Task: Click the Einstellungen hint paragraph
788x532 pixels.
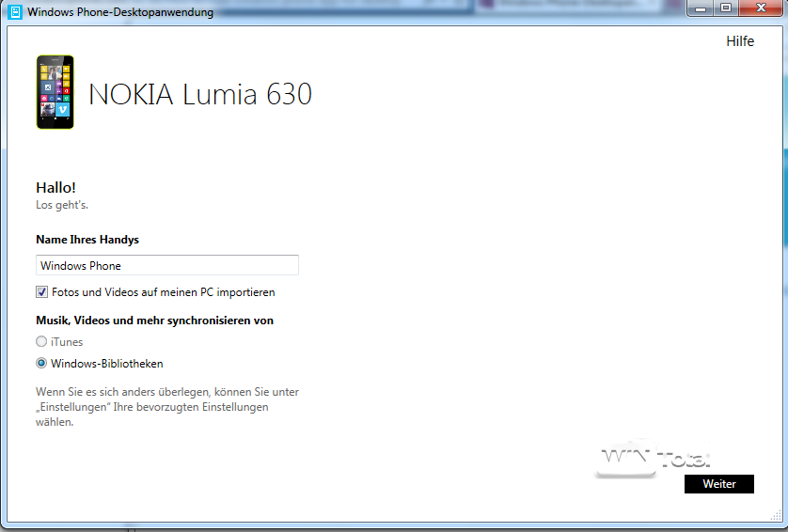Action: click(x=167, y=407)
